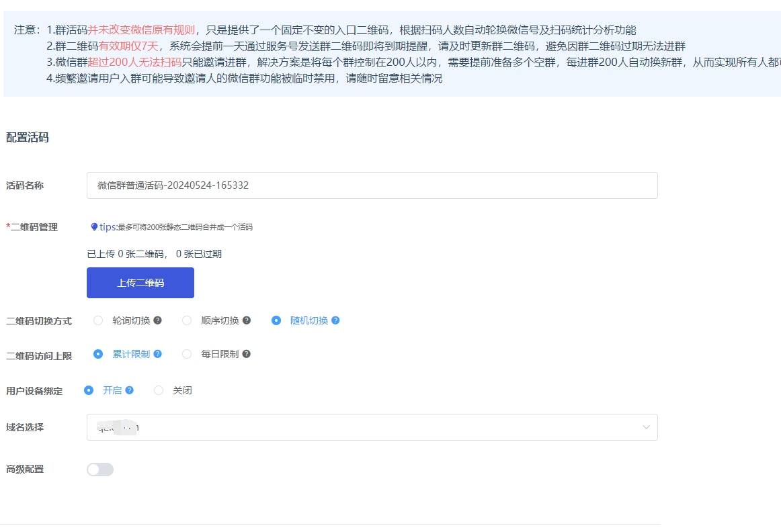Click help icon next to 累计限制
Screen dimensions: 781x532
[x=157, y=354]
